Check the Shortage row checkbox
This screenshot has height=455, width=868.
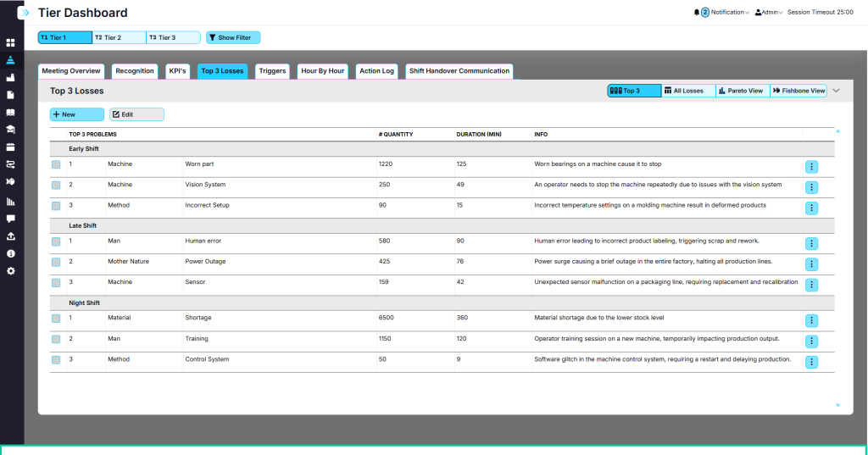[x=56, y=319]
